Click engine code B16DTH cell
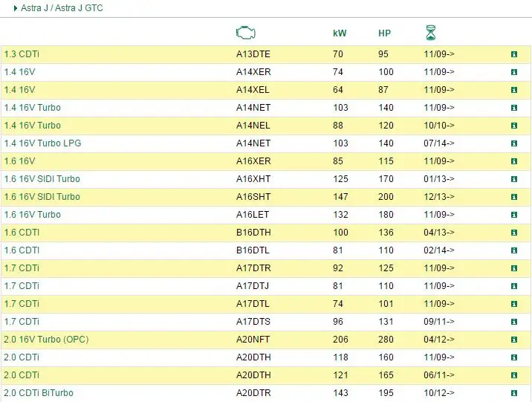This screenshot has width=532, height=402. tap(253, 233)
